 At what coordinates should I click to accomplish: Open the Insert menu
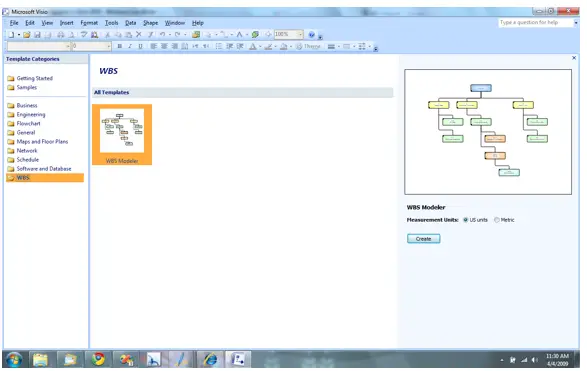[x=67, y=23]
